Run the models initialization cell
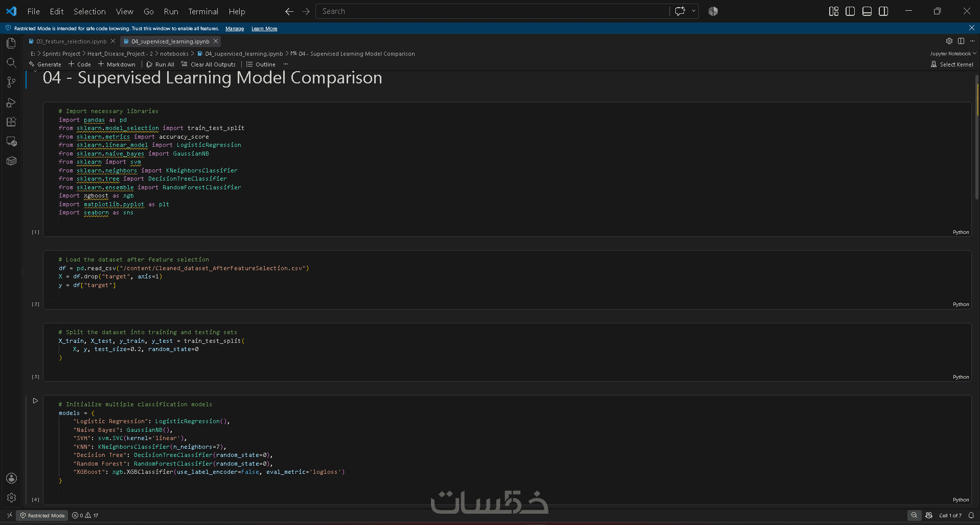This screenshot has height=525, width=980. point(35,401)
